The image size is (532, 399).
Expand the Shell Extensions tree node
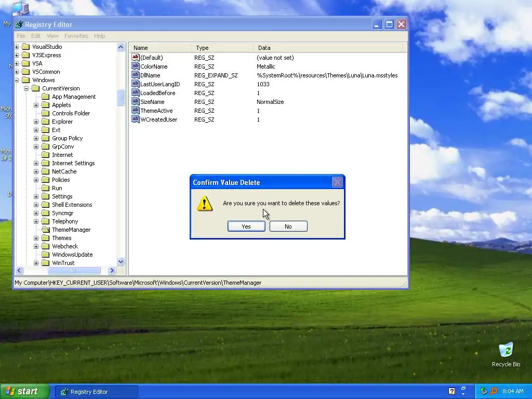36,205
